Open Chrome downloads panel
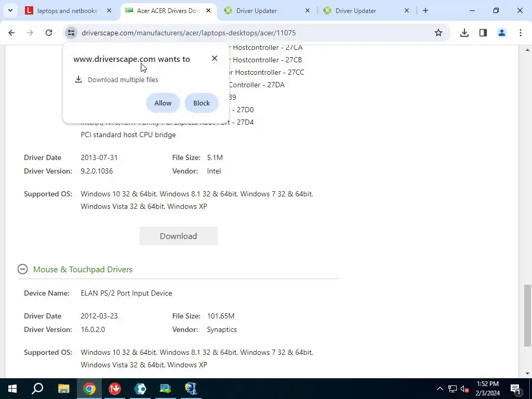Image resolution: width=532 pixels, height=399 pixels. pyautogui.click(x=464, y=33)
